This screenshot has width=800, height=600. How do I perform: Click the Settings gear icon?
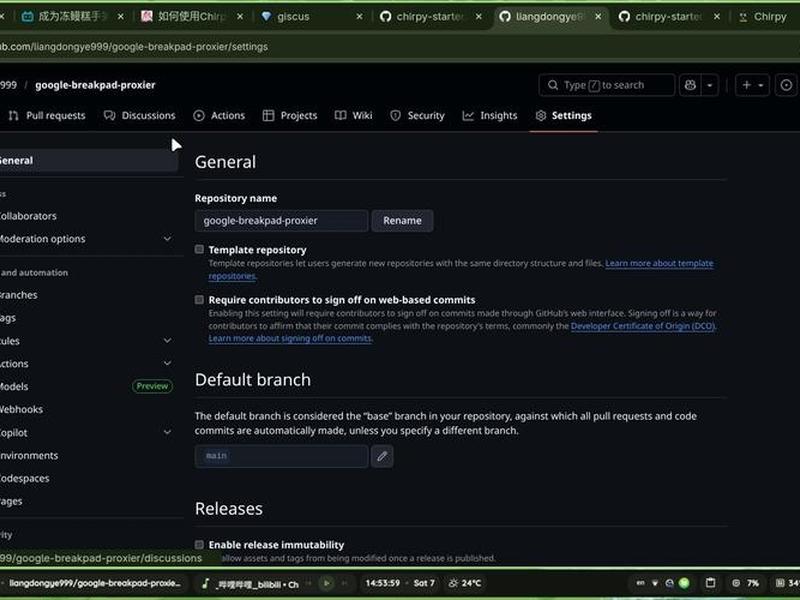541,116
